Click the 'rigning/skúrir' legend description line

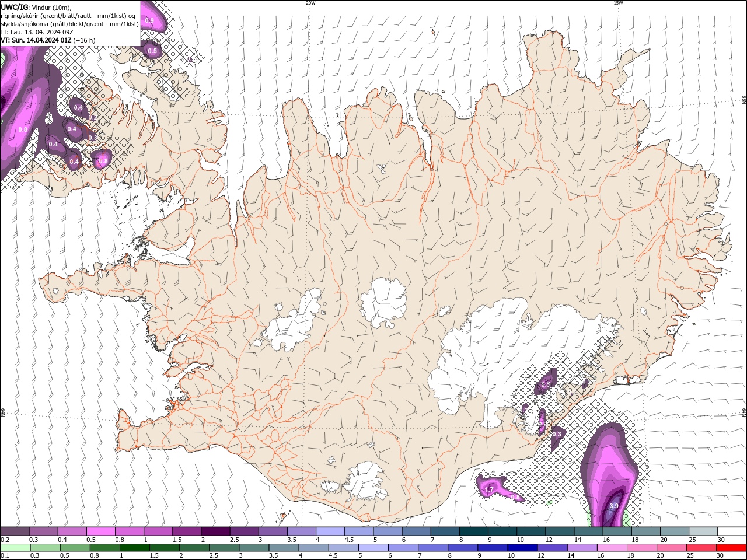click(x=69, y=15)
